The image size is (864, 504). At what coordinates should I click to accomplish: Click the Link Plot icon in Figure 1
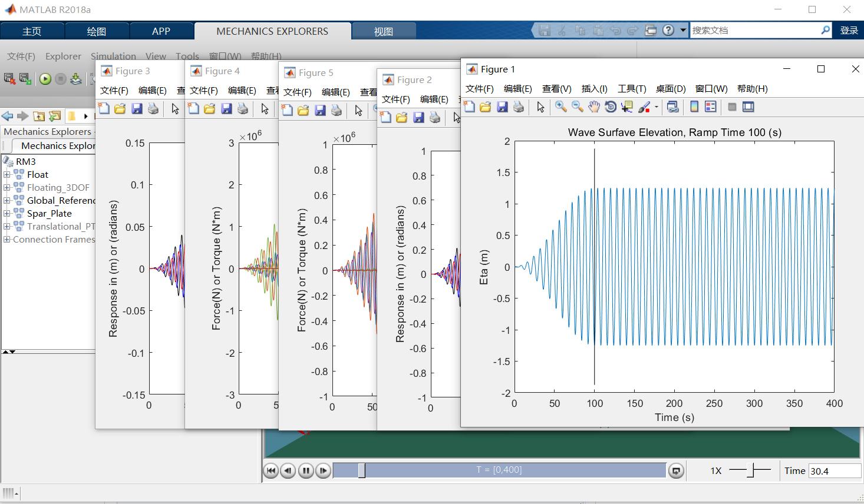click(672, 107)
